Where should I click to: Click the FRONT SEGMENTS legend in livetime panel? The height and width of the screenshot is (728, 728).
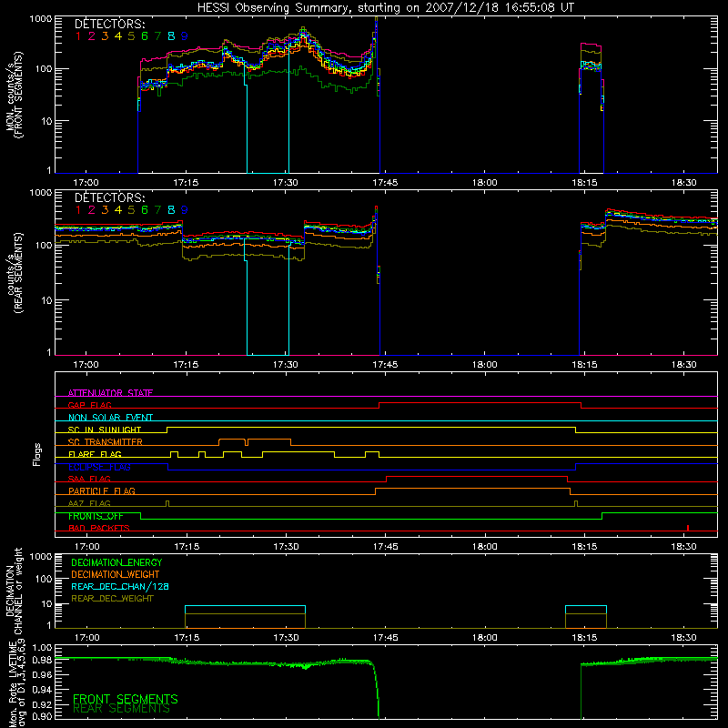tap(126, 699)
